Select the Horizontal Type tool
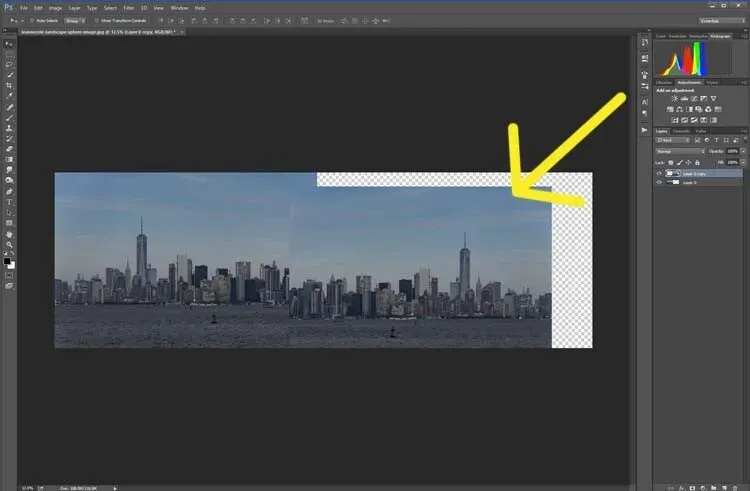The width and height of the screenshot is (750, 491). click(x=9, y=202)
